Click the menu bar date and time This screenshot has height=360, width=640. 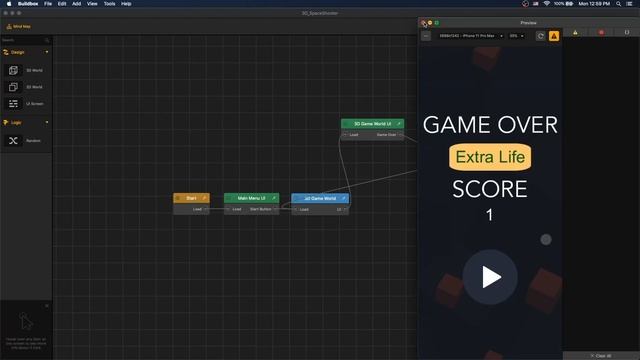(594, 4)
